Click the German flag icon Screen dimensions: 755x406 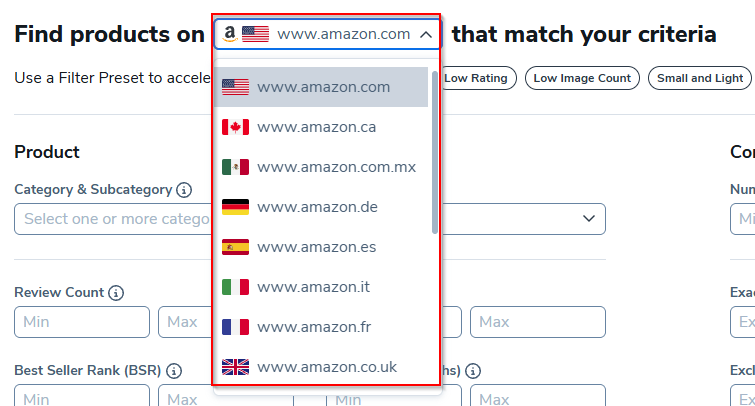tap(235, 207)
